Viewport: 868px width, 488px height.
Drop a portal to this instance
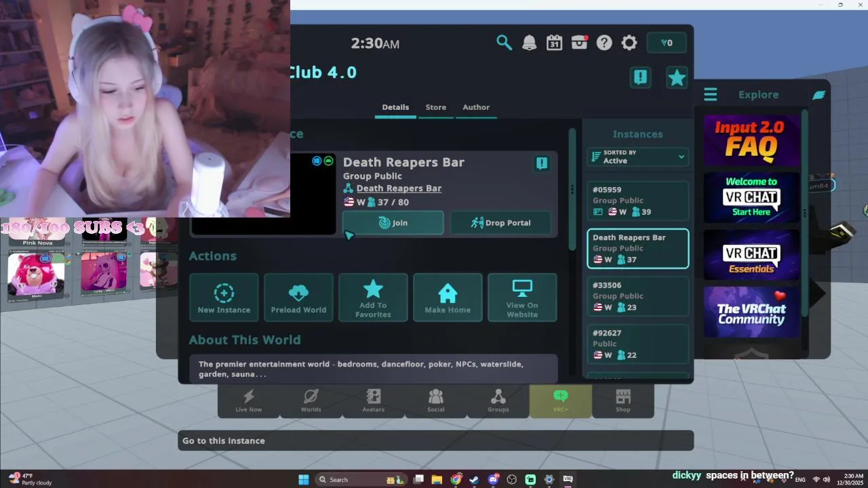pos(500,223)
